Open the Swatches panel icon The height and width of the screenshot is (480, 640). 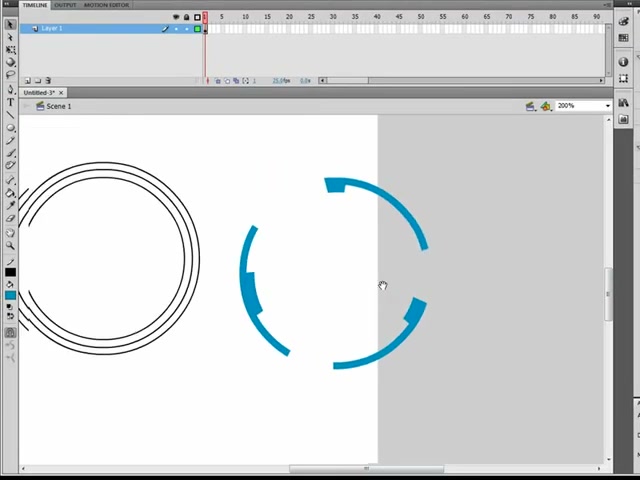click(x=623, y=38)
